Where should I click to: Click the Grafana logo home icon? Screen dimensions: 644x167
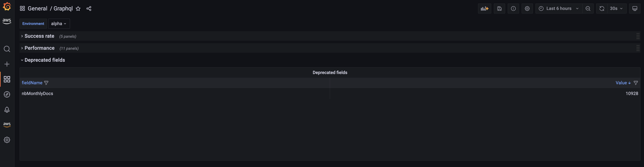(x=7, y=6)
